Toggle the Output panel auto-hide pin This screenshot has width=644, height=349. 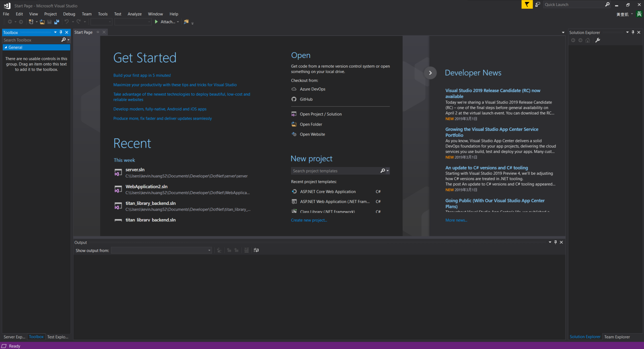pyautogui.click(x=555, y=242)
